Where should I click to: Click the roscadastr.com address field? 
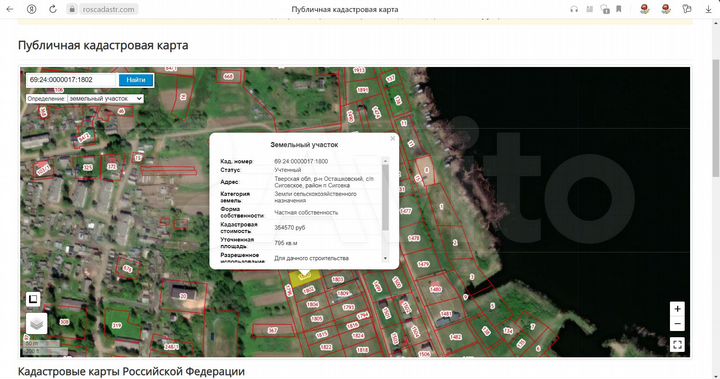coord(108,9)
